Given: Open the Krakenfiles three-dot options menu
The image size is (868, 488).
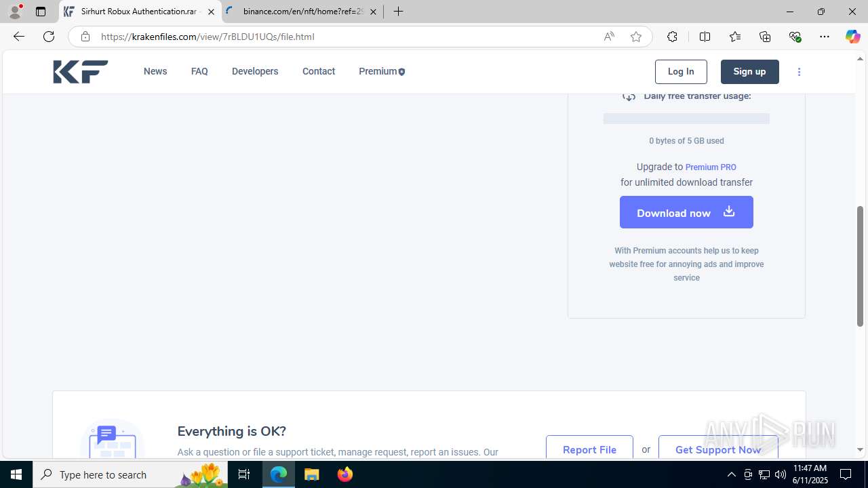Looking at the screenshot, I should (799, 72).
